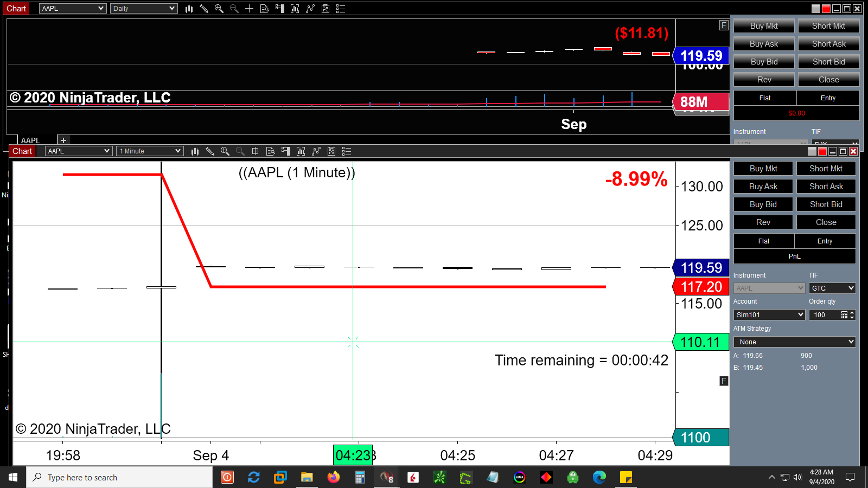Open Microsoft Edge from the taskbar

(599, 477)
